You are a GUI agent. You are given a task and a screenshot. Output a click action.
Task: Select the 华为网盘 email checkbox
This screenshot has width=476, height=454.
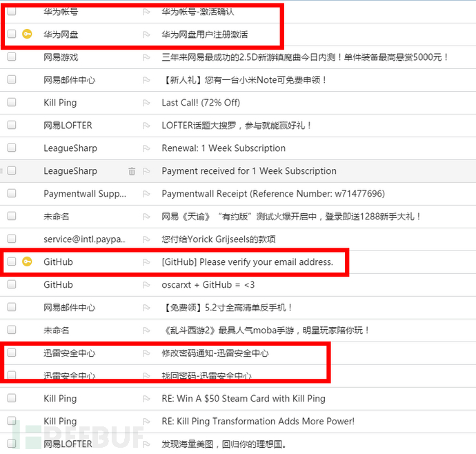12,34
